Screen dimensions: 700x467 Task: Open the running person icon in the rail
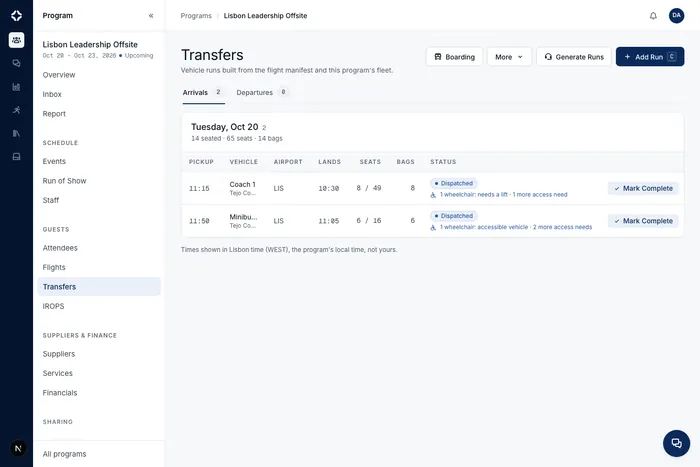pos(16,110)
